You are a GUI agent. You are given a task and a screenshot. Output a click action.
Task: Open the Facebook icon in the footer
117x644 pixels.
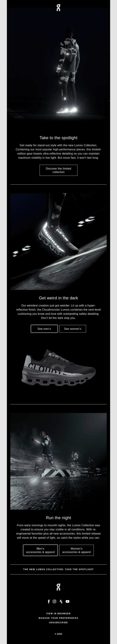(49, 601)
